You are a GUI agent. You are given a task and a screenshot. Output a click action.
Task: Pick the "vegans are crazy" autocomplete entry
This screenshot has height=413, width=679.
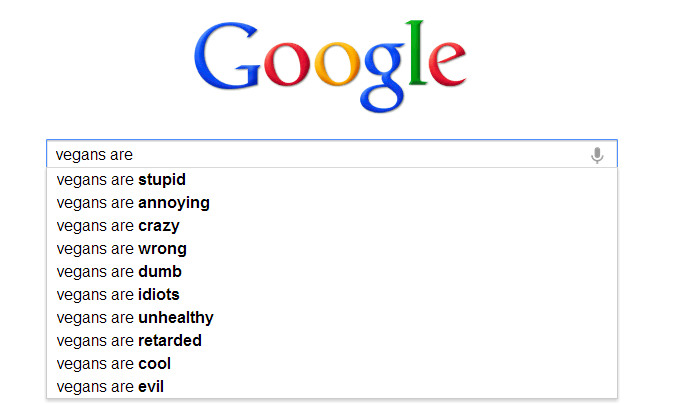pyautogui.click(x=332, y=226)
